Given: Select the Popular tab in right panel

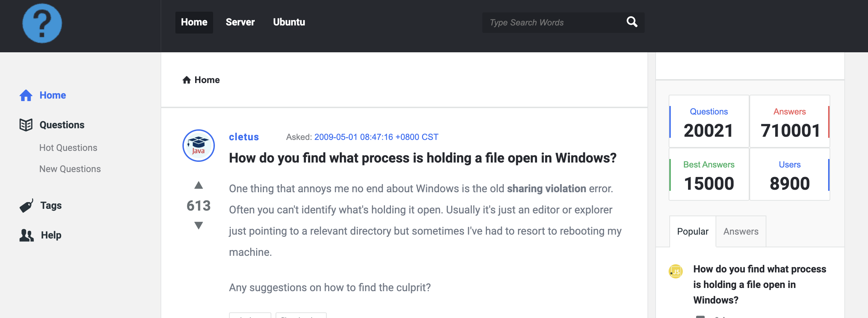Looking at the screenshot, I should [693, 231].
